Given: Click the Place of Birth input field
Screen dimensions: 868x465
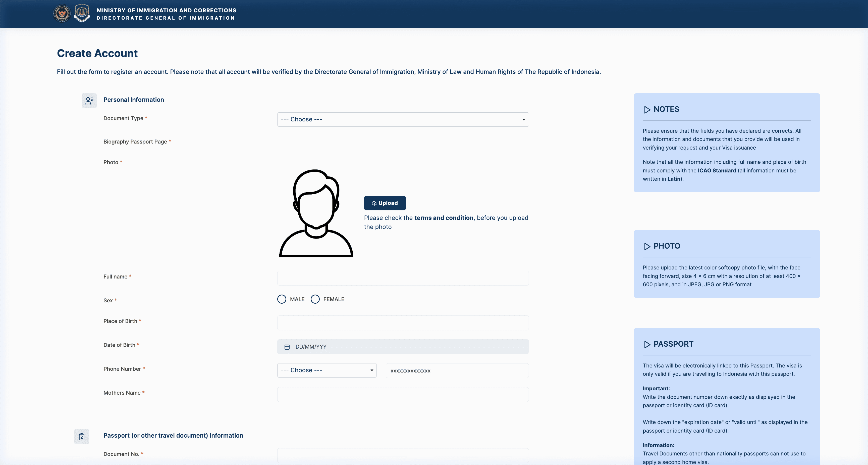Looking at the screenshot, I should point(403,323).
